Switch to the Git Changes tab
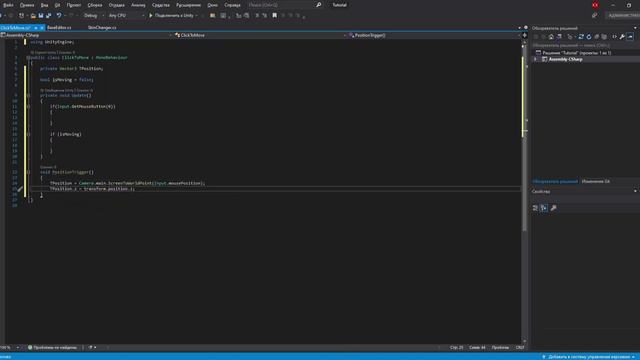Image resolution: width=640 pixels, height=360 pixels. pyautogui.click(x=596, y=181)
